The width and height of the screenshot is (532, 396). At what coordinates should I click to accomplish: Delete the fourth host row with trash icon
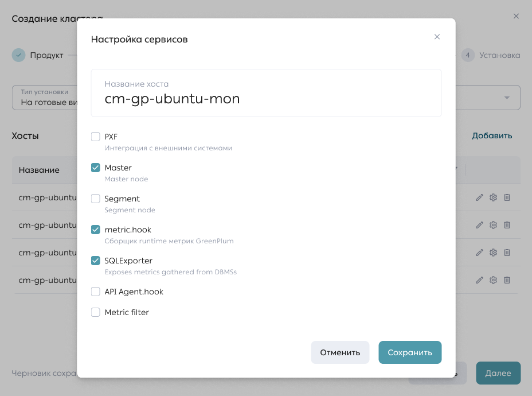tap(507, 280)
